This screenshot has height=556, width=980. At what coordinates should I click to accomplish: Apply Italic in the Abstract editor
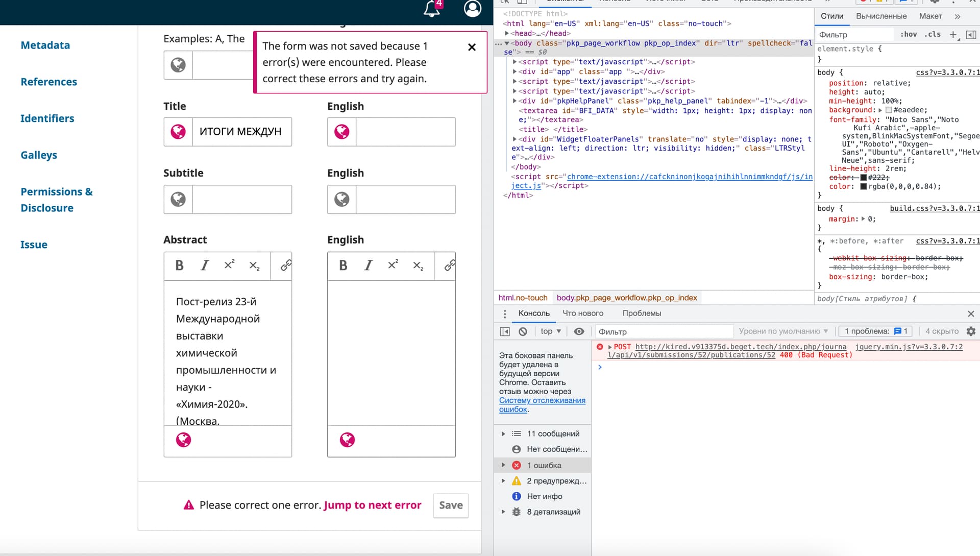[x=205, y=265]
